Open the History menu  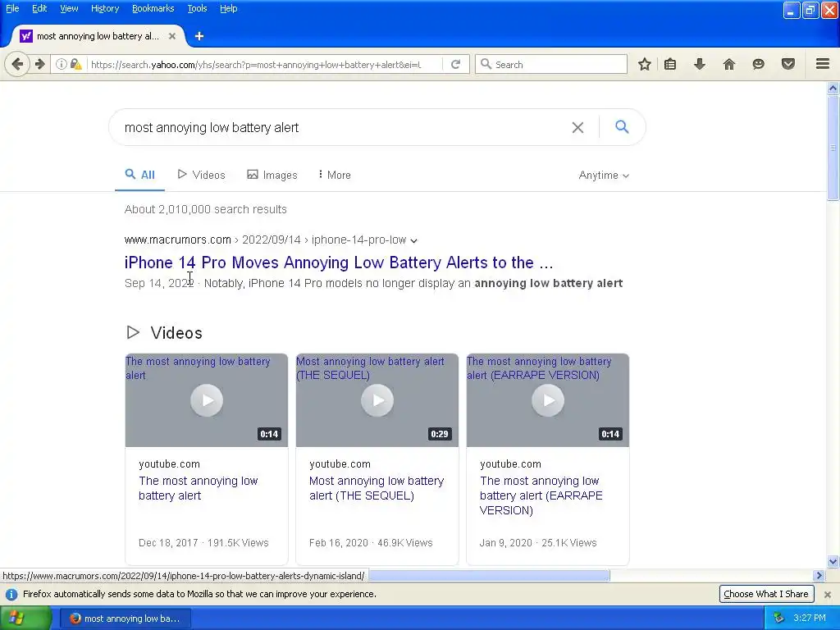(104, 8)
